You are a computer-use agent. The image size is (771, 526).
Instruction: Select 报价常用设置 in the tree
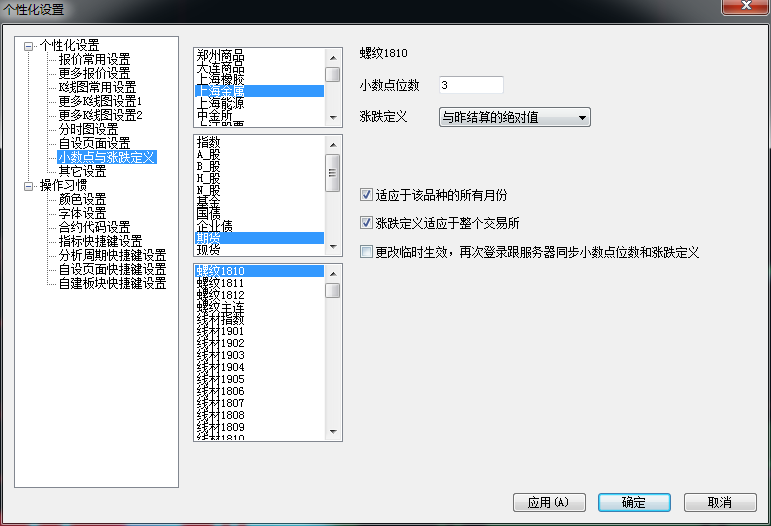pyautogui.click(x=94, y=60)
